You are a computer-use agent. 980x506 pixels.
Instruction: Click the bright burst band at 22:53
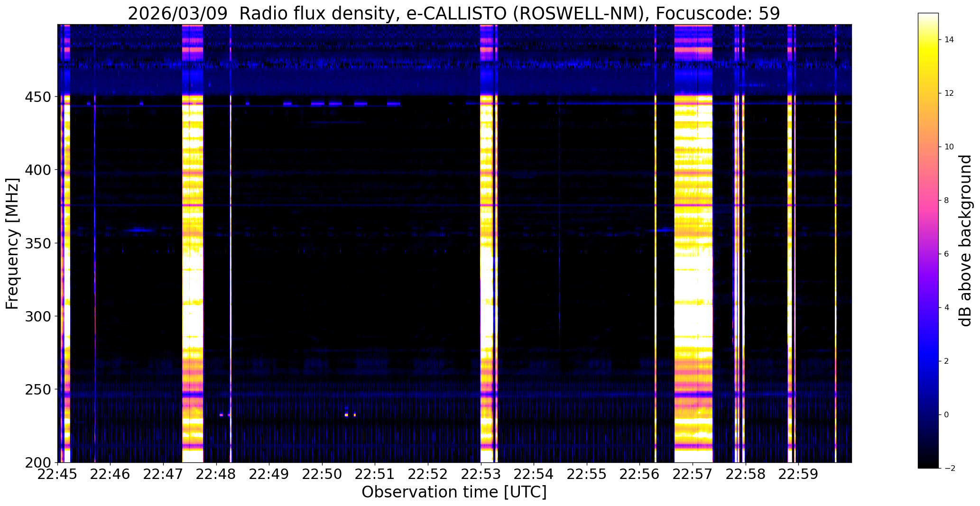pos(487,243)
